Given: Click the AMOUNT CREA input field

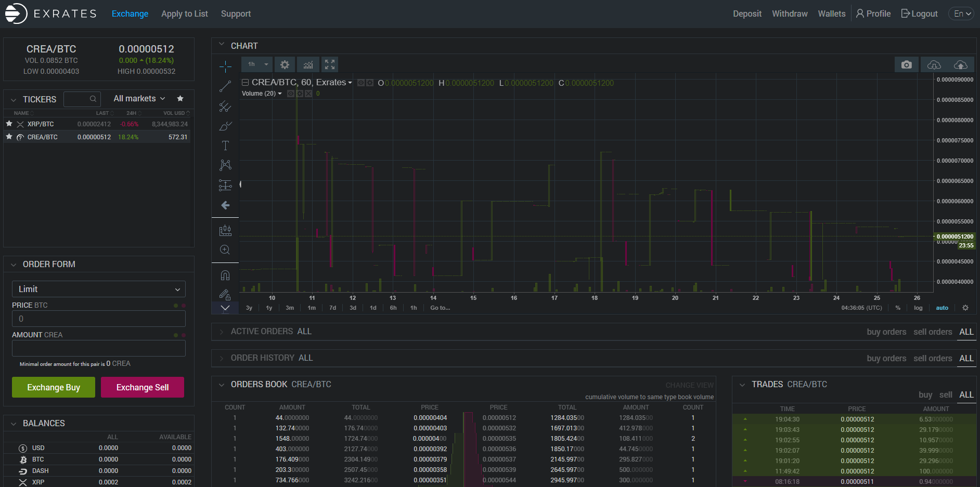Looking at the screenshot, I should point(99,348).
